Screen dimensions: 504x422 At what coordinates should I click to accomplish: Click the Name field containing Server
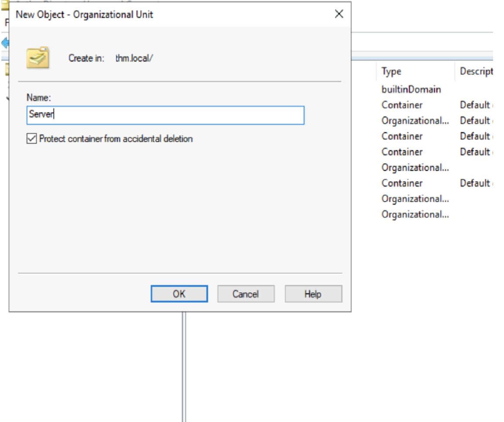pyautogui.click(x=165, y=115)
